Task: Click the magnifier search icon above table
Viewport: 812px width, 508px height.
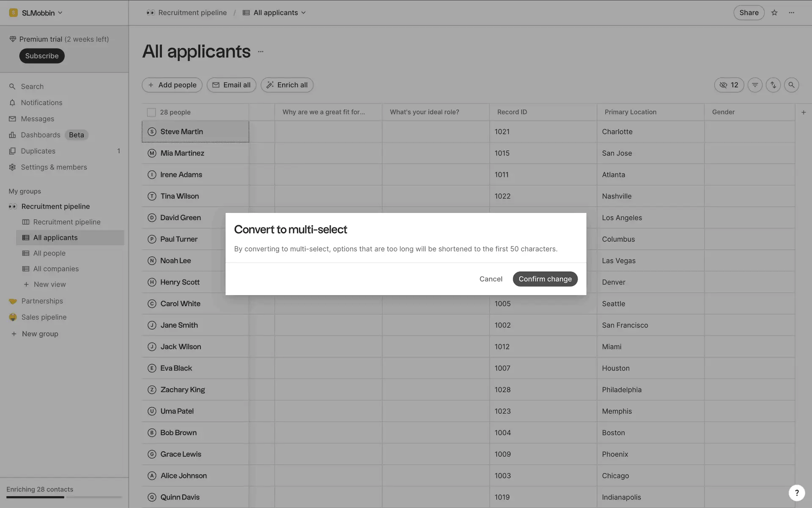Action: pyautogui.click(x=791, y=85)
